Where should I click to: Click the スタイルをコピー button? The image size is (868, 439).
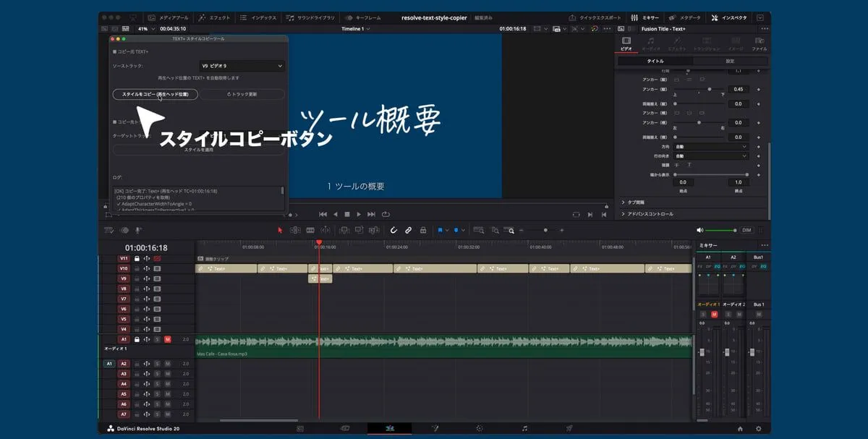(155, 94)
